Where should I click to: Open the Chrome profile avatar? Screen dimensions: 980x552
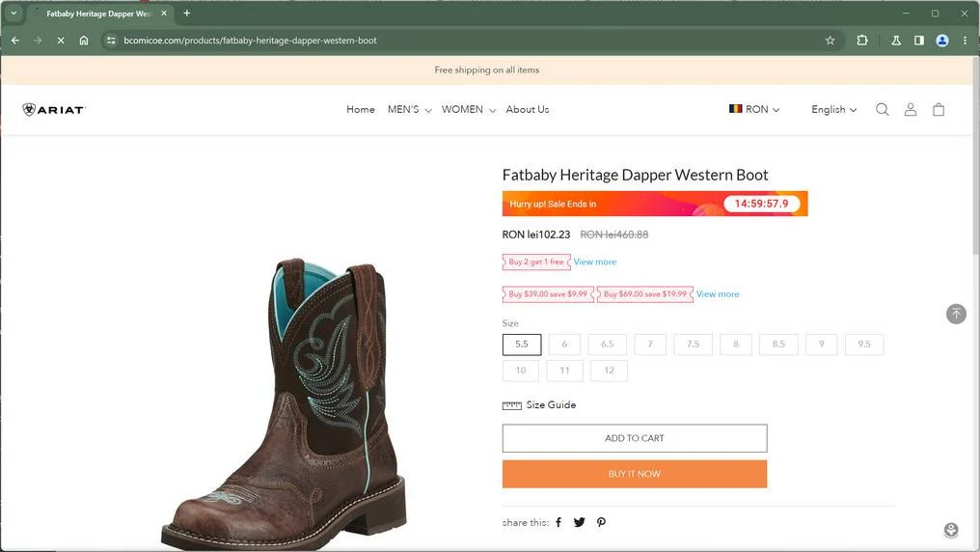(941, 40)
